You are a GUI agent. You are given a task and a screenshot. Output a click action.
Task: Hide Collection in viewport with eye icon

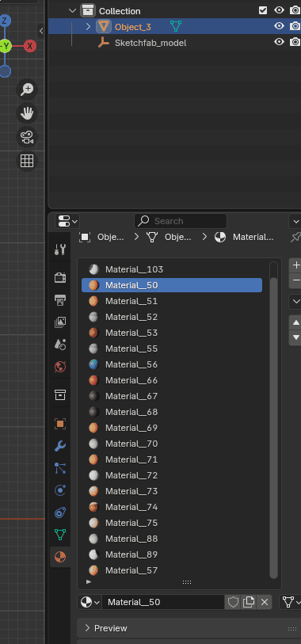pos(280,10)
